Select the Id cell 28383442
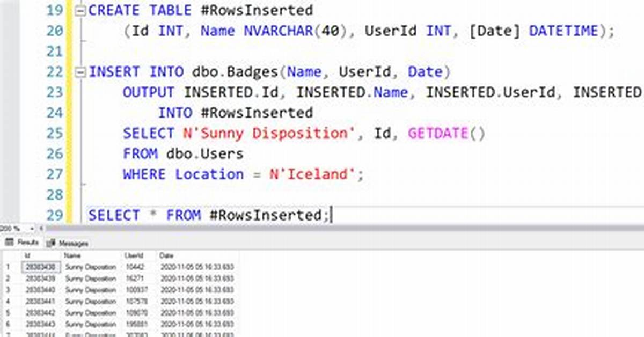Viewport: 644px width, 337px height. coord(40,313)
